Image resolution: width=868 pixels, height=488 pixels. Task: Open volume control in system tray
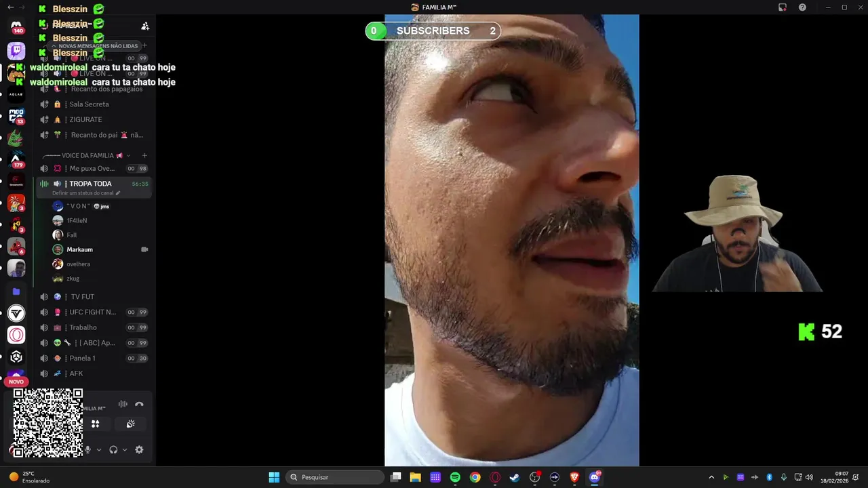coord(809,477)
